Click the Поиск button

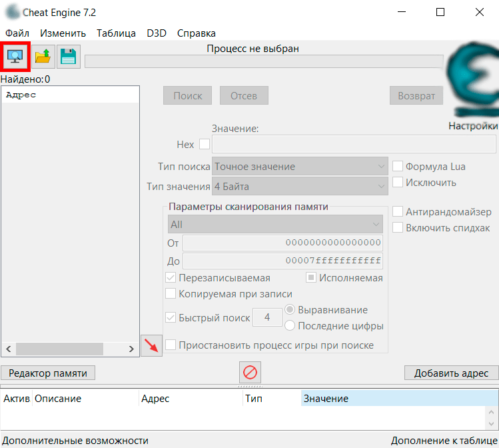pyautogui.click(x=187, y=95)
